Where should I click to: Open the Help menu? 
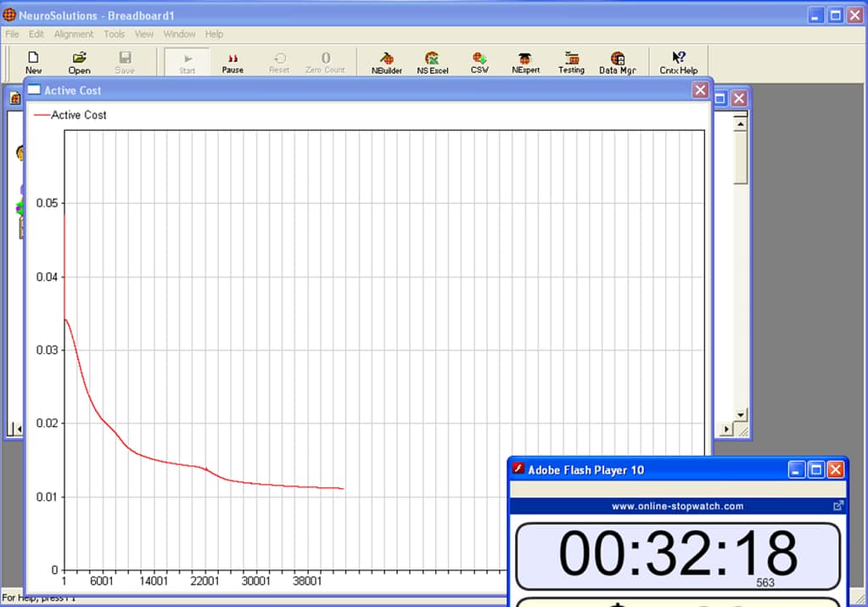pyautogui.click(x=214, y=34)
